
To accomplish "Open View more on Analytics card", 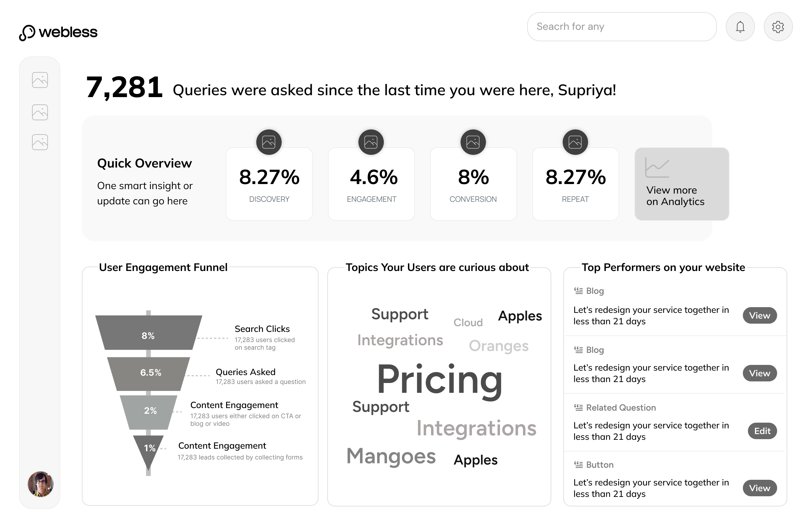I will coord(681,184).
